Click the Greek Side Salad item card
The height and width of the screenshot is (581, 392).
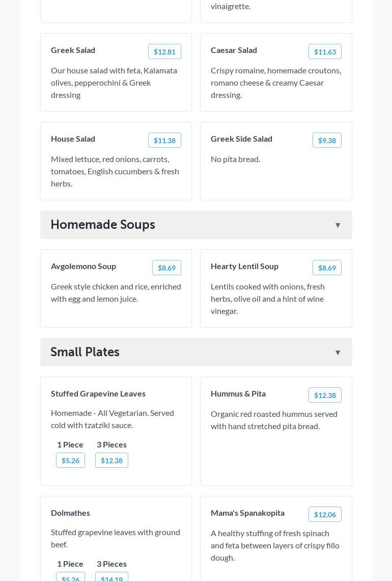tap(276, 173)
